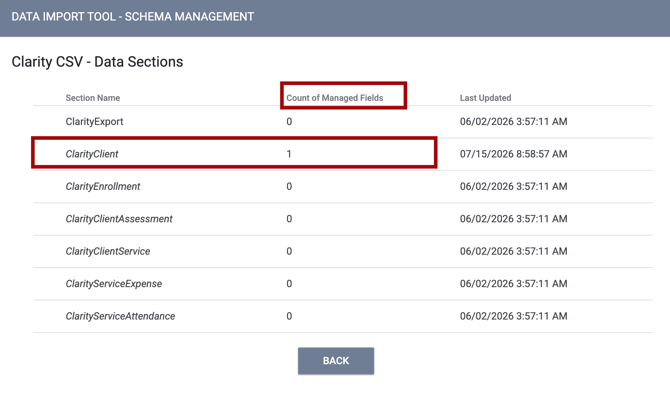
Task: Click ClarityServiceExpense's managed field count
Action: (289, 284)
